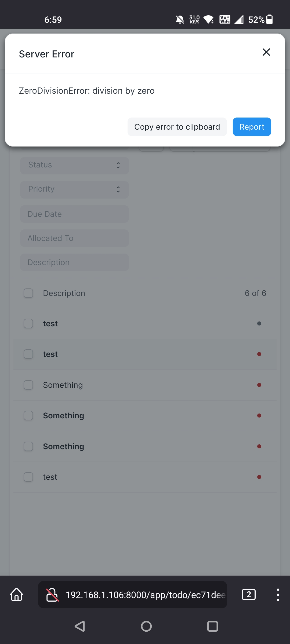Tap the chevron on the Priority selector

[118, 189]
